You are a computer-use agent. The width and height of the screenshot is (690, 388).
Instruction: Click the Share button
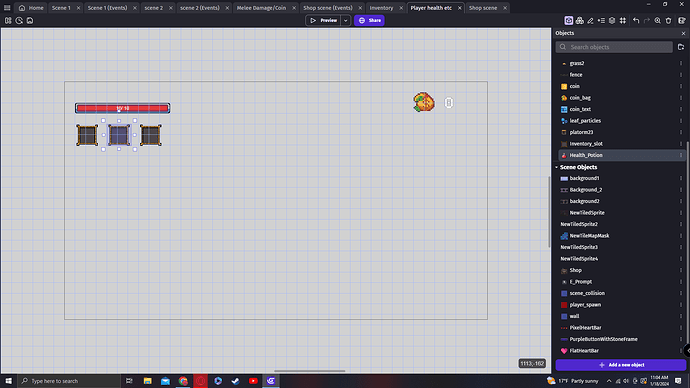(369, 20)
